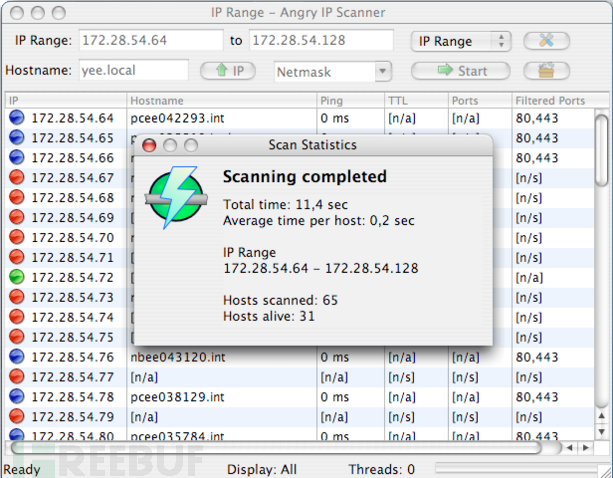Click the starting IP address field

(x=150, y=41)
